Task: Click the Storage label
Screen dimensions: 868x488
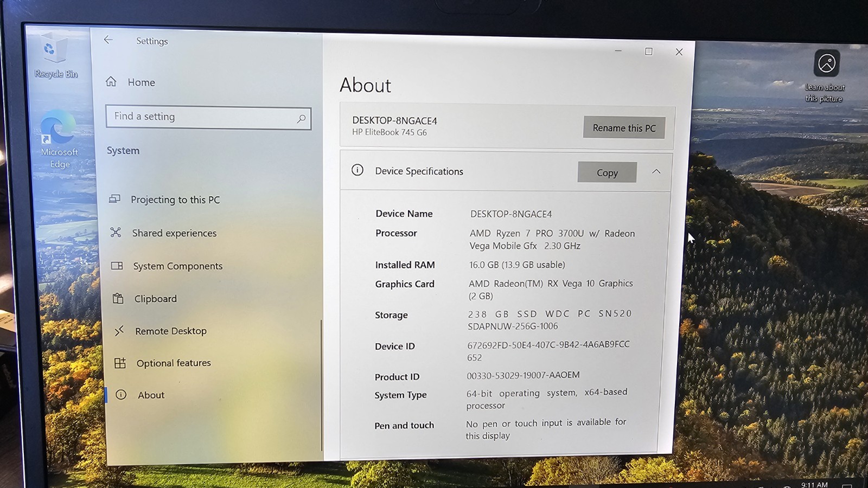Action: pos(391,315)
